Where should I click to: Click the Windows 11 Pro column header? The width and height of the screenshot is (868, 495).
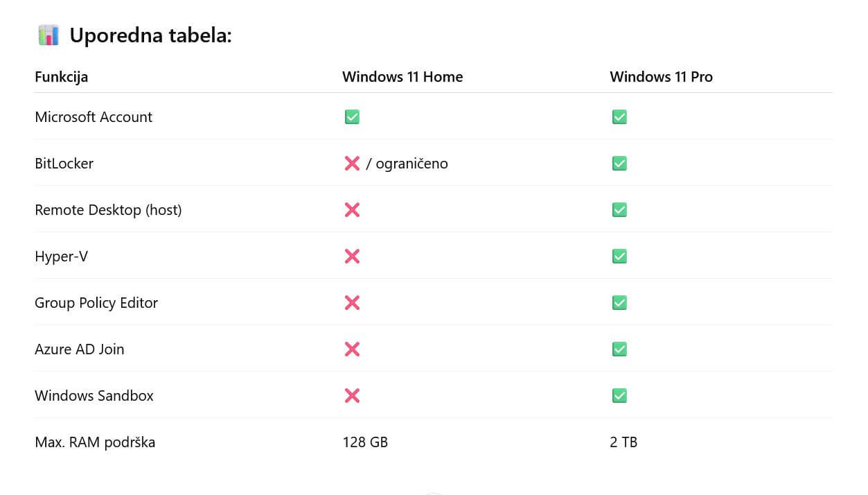pyautogui.click(x=661, y=77)
